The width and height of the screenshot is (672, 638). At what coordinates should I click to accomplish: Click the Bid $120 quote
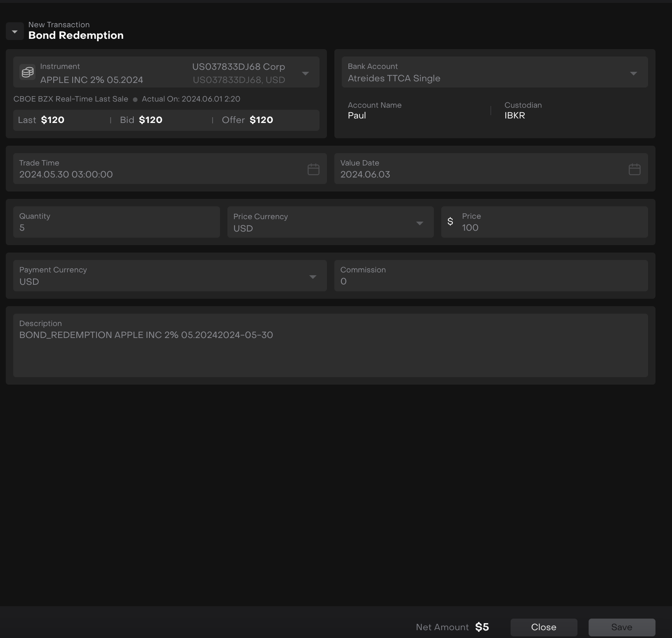141,120
